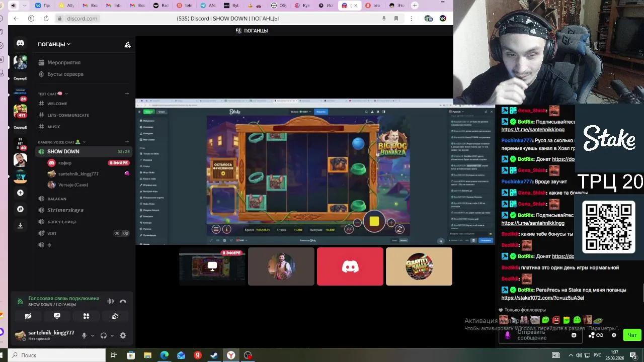Click the discord.com address field

[x=82, y=19]
